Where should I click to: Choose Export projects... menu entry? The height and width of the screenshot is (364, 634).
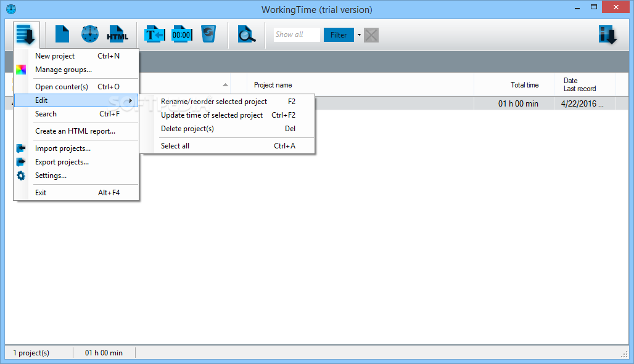point(76,162)
